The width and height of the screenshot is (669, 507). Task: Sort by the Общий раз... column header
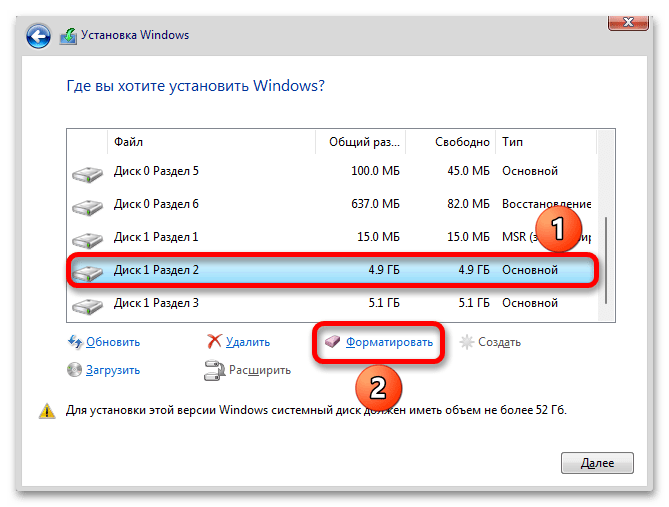361,142
